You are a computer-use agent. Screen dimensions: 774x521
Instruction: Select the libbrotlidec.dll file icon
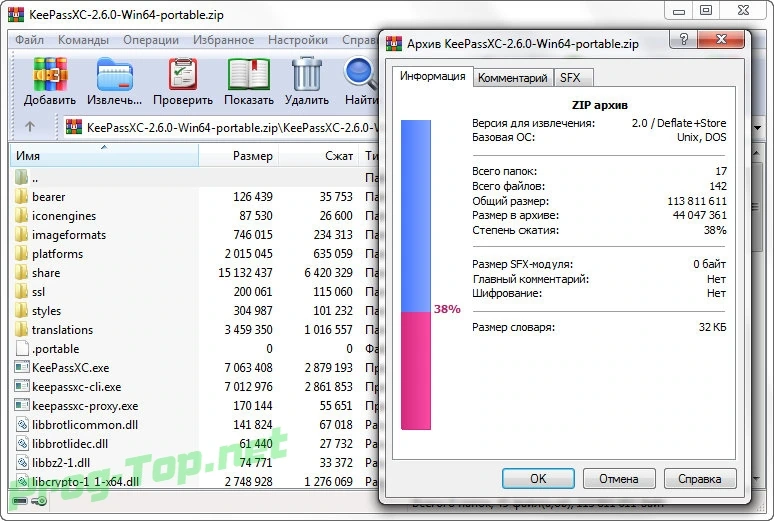(22, 443)
